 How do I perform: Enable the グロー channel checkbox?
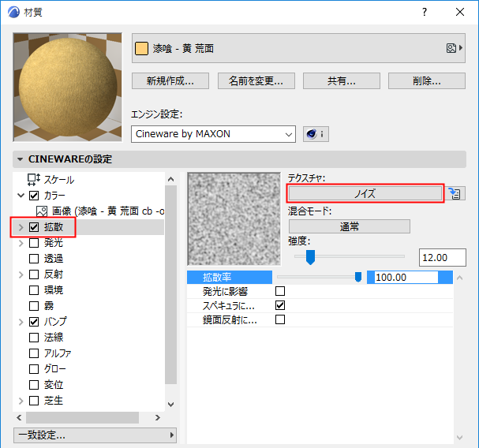point(34,369)
